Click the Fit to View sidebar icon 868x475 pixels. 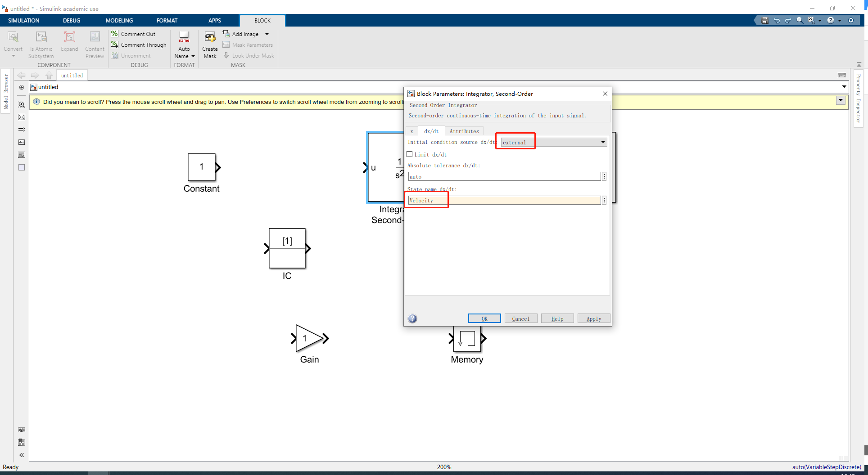click(x=22, y=117)
